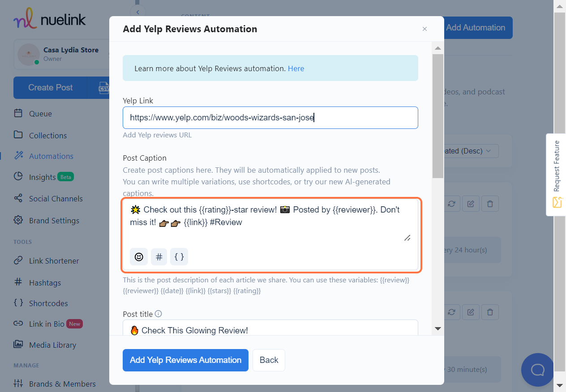Select the Automations wand icon
The image size is (566, 392).
click(18, 156)
